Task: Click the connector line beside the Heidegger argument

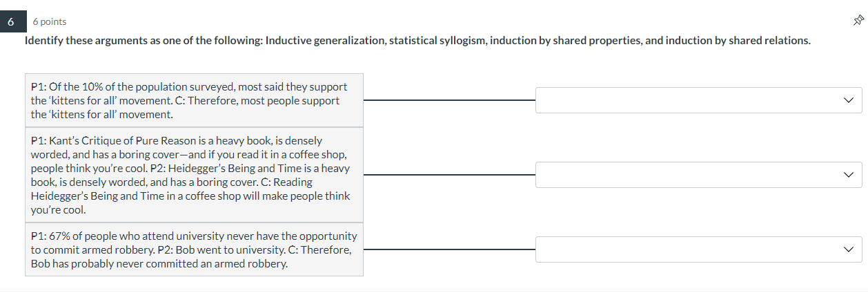Action: [x=449, y=175]
